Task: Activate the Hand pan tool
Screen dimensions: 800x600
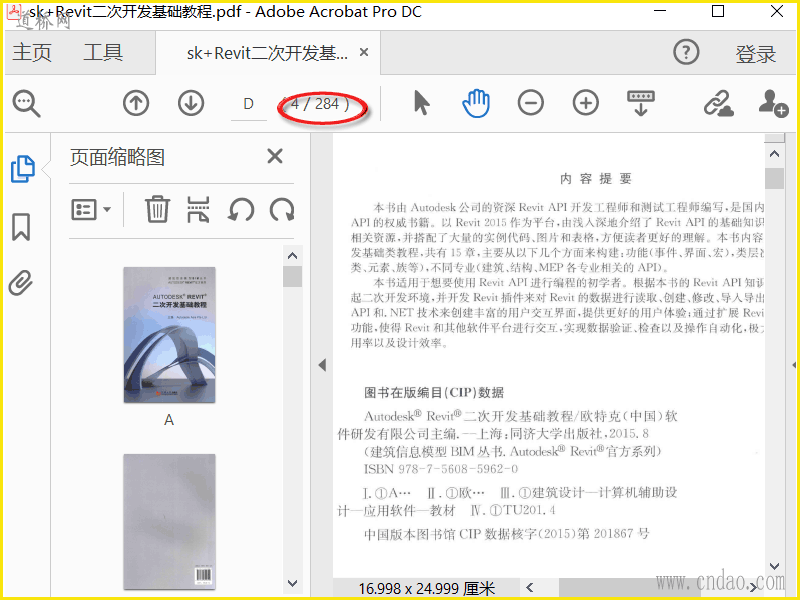Action: [476, 103]
